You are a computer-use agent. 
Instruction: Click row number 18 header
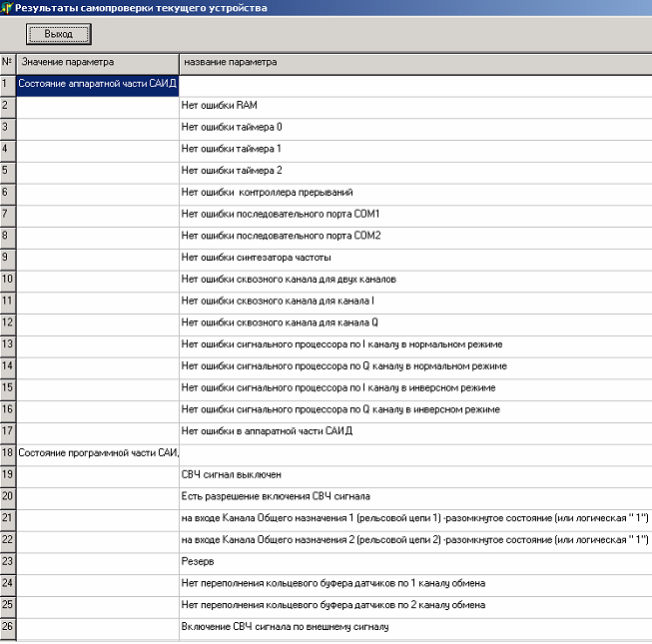pos(7,455)
